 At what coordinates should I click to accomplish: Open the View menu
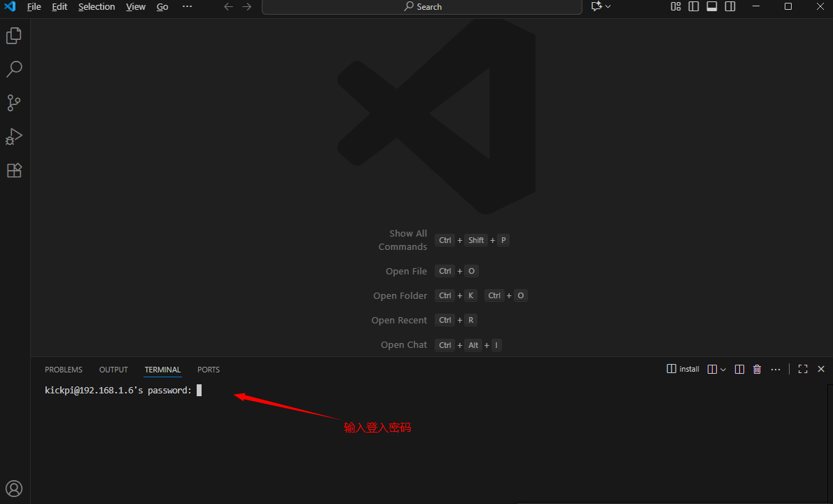(136, 7)
